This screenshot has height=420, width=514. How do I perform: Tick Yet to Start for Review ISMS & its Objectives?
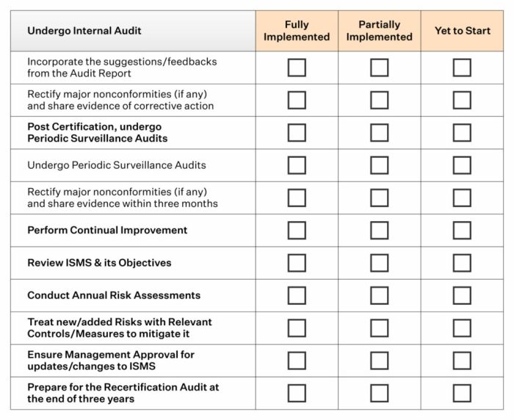(462, 263)
